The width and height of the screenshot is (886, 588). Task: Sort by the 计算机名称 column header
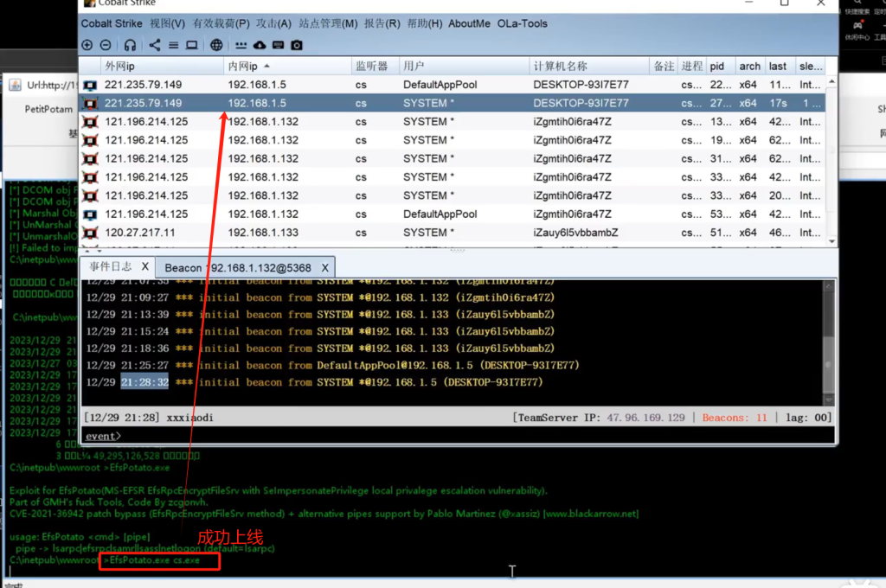[588, 66]
